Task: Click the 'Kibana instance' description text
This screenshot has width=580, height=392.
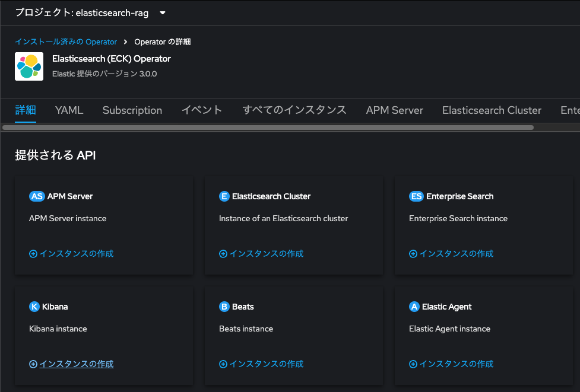Action: (58, 329)
